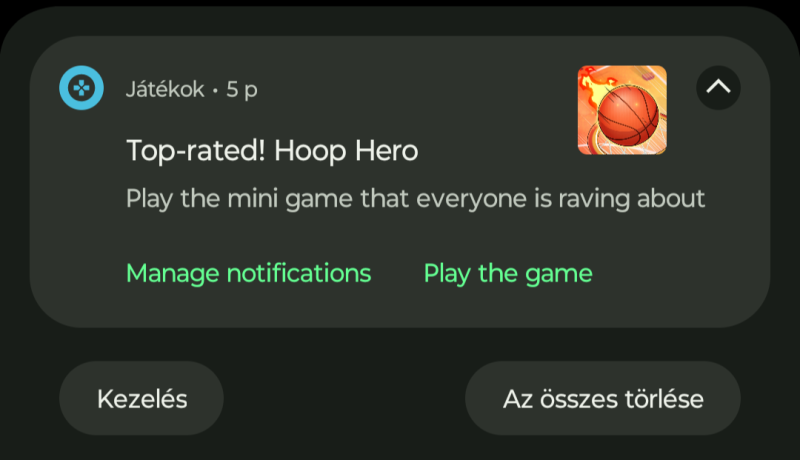Select the Manage notifications action
Image resolution: width=800 pixels, height=460 pixels.
(x=248, y=273)
